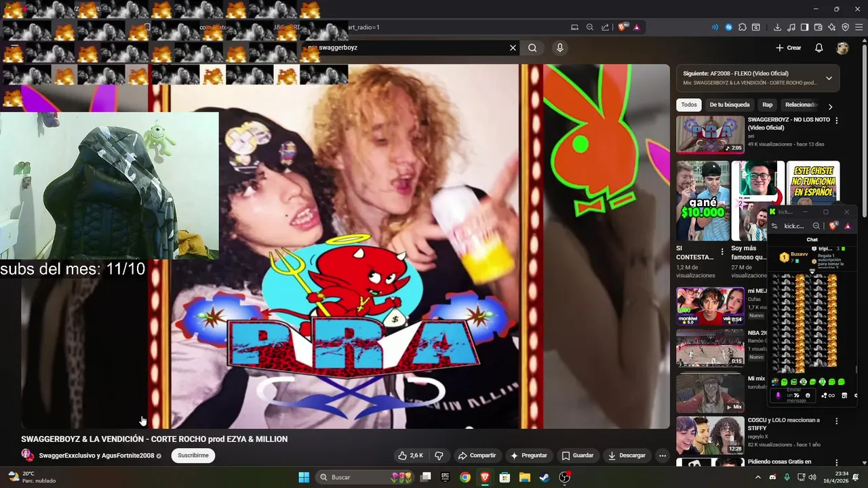The image size is (868, 488).
Task: Share this page via address bar icon
Action: pyautogui.click(x=605, y=27)
